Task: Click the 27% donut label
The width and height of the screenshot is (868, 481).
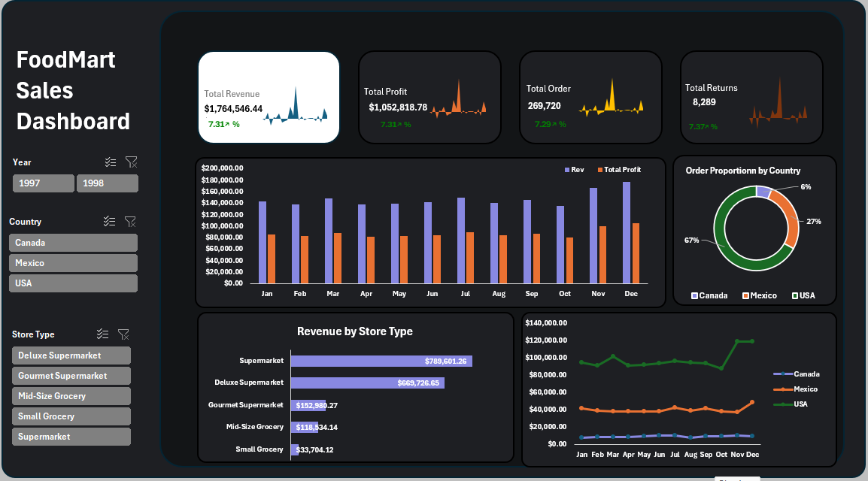Action: 814,221
